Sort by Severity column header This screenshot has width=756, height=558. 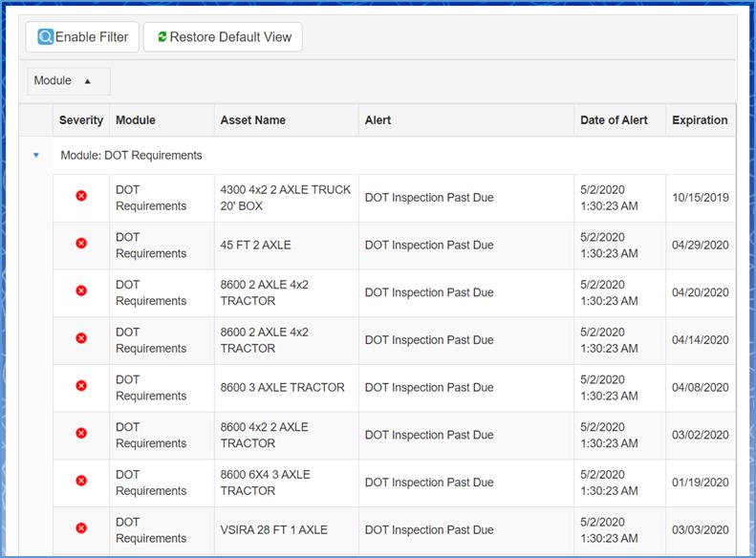click(81, 120)
